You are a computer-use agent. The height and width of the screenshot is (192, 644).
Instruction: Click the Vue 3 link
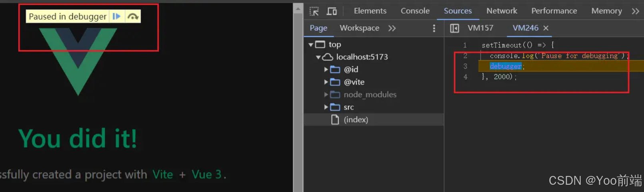206,174
